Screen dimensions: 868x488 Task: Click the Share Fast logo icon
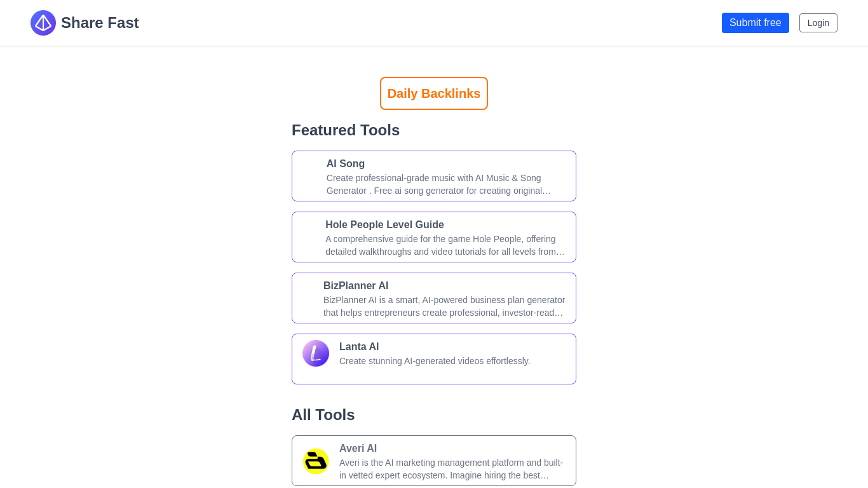[x=43, y=23]
